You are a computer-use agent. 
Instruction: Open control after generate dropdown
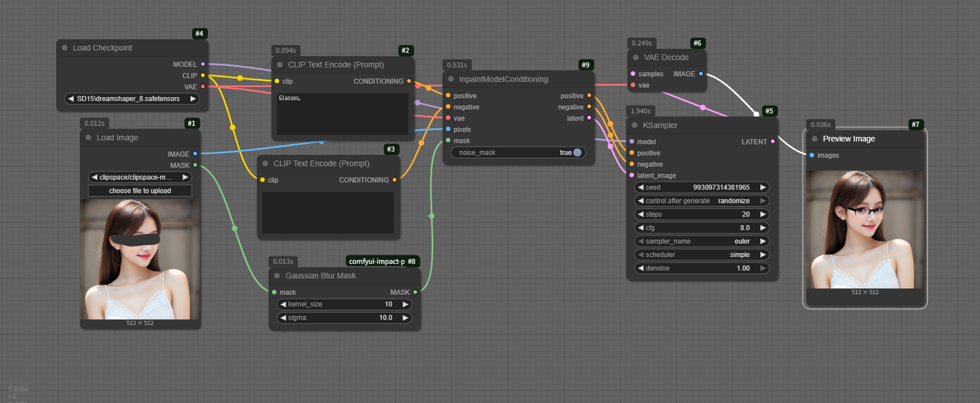(701, 201)
